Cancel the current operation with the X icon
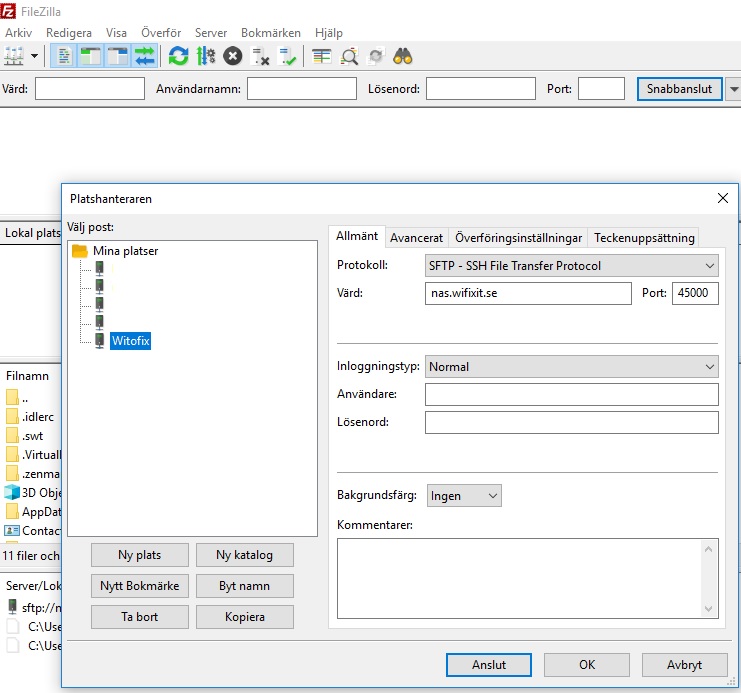 (x=232, y=57)
